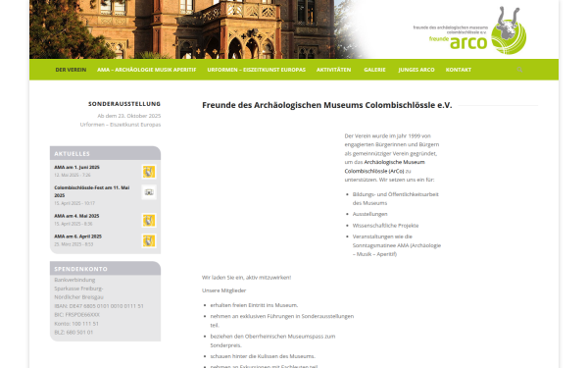Click the Spendenkonto widget header

106,269
